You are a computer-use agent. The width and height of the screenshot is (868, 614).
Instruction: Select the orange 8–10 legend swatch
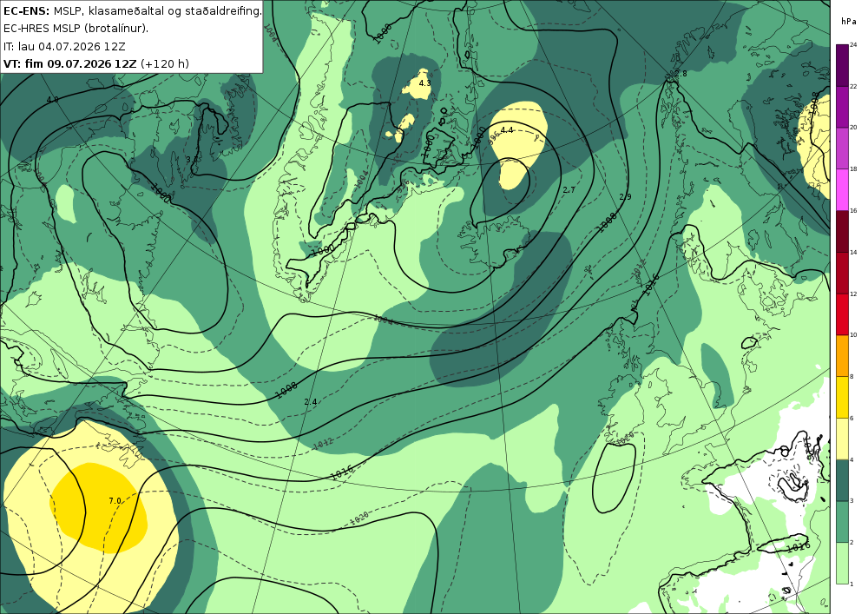click(x=842, y=355)
